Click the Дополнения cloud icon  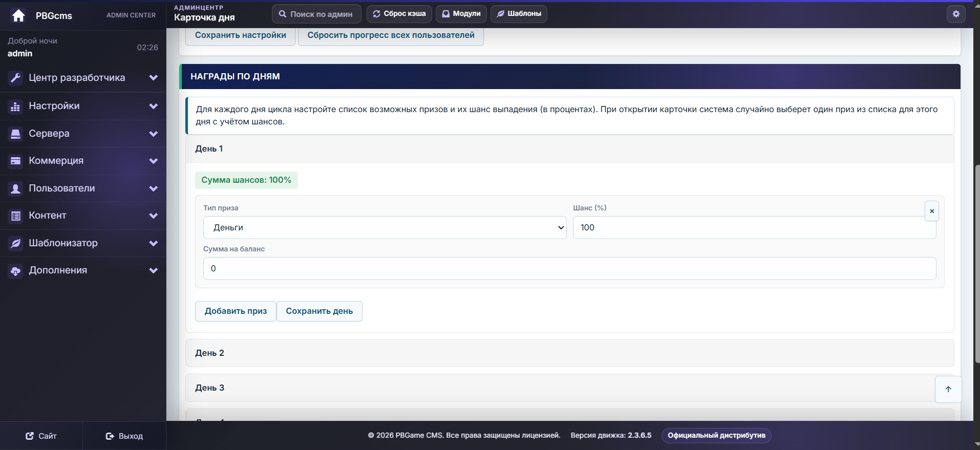15,270
